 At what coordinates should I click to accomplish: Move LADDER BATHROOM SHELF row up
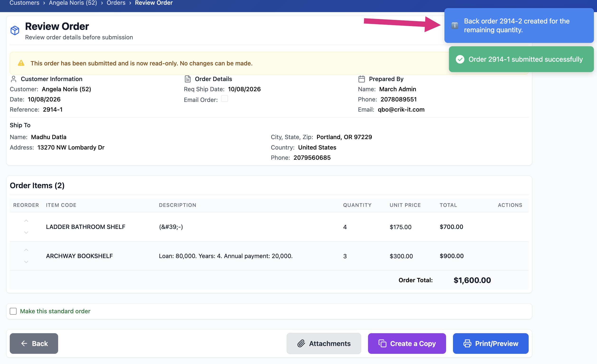(26, 221)
